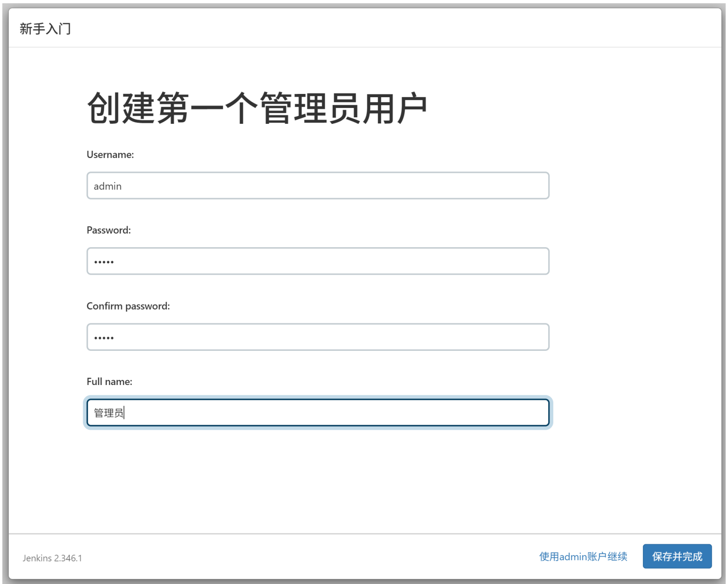Click the Confirm password: label
728x584 pixels.
[x=128, y=306]
